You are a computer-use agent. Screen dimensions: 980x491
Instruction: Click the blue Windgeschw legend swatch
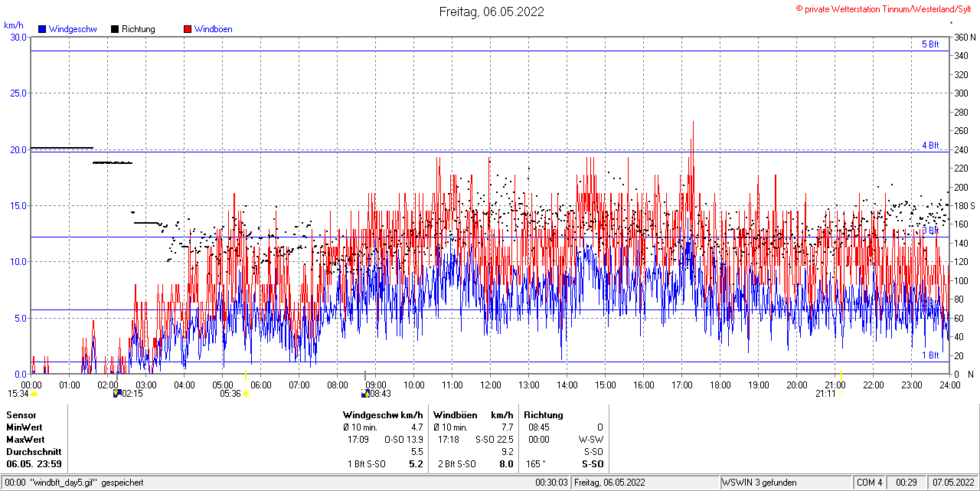[x=42, y=29]
